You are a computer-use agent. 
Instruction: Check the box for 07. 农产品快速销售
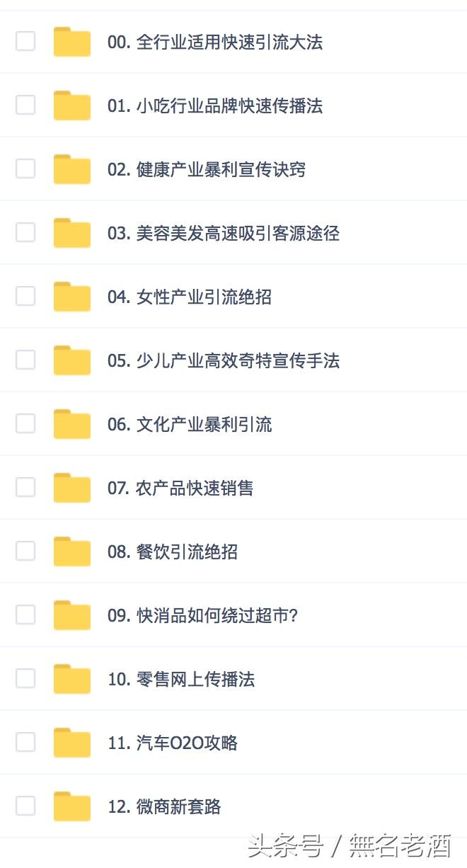click(25, 487)
